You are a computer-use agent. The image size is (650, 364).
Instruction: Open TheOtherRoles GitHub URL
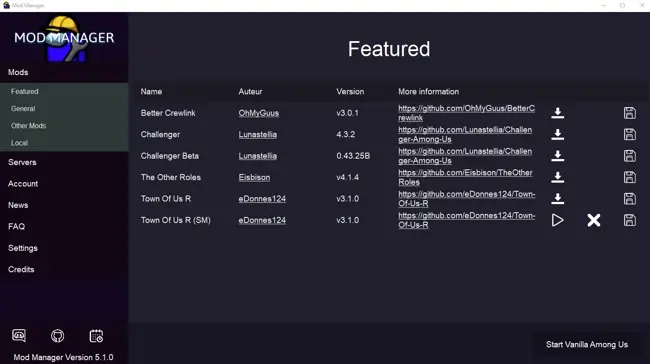click(x=465, y=177)
